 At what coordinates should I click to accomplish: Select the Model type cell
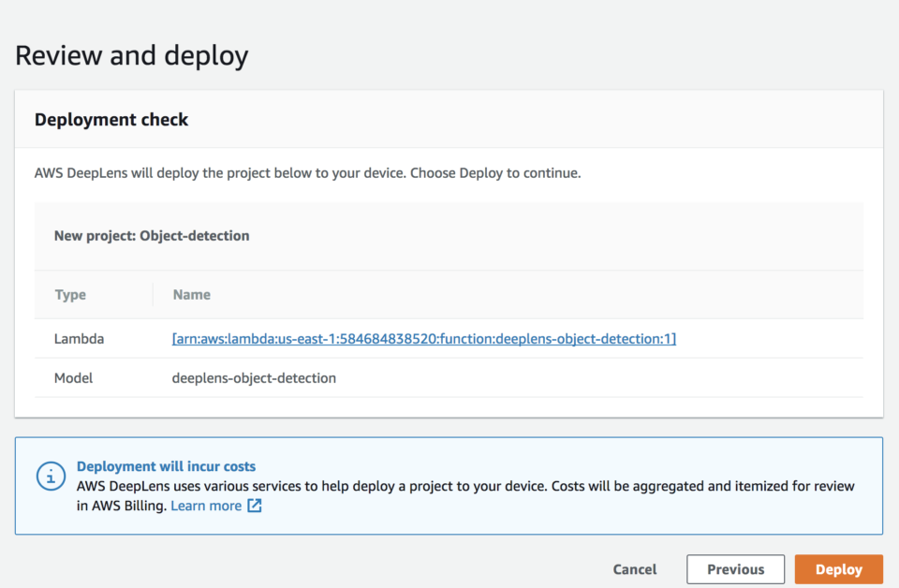73,378
